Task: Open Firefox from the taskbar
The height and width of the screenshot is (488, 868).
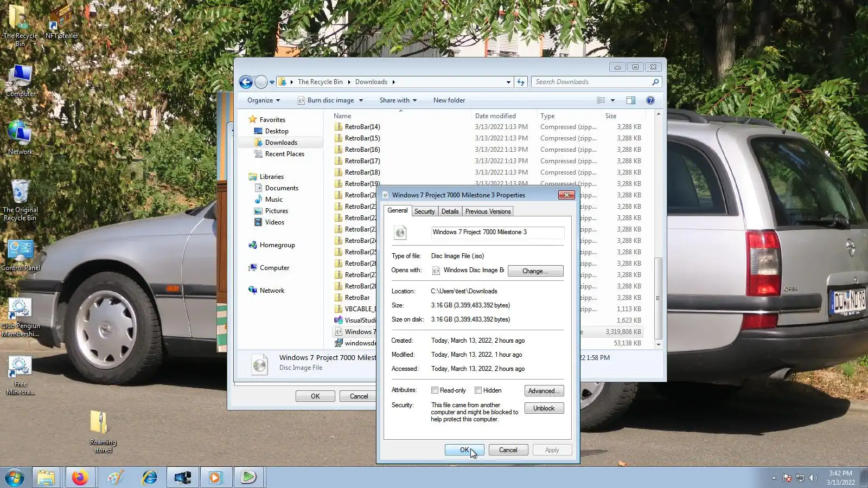Action: pyautogui.click(x=80, y=478)
